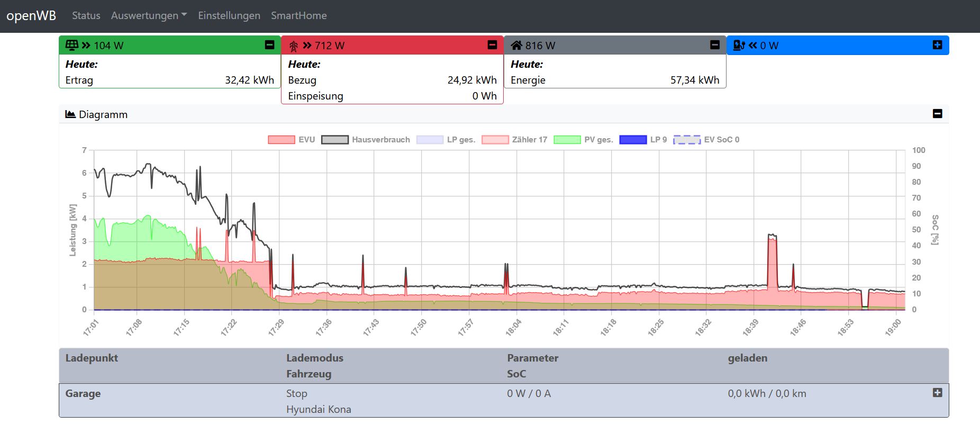
Task: Click the house consumption icon
Action: [516, 45]
